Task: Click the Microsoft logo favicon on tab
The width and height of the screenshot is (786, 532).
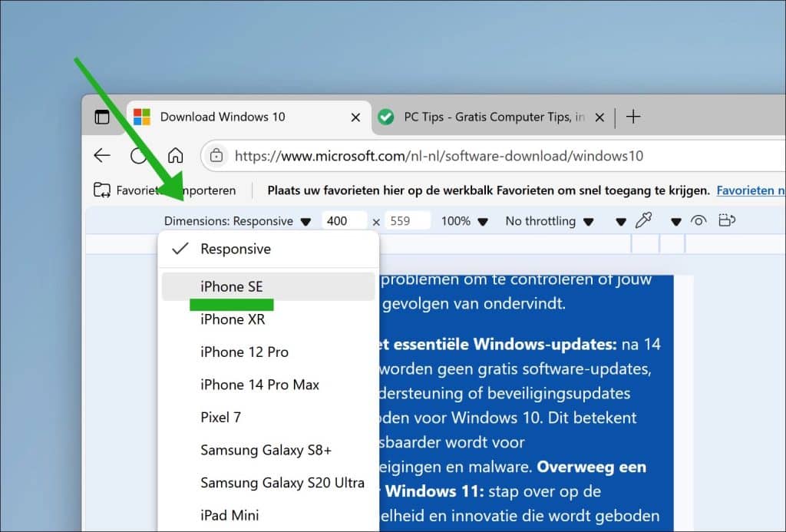Action: click(x=142, y=117)
